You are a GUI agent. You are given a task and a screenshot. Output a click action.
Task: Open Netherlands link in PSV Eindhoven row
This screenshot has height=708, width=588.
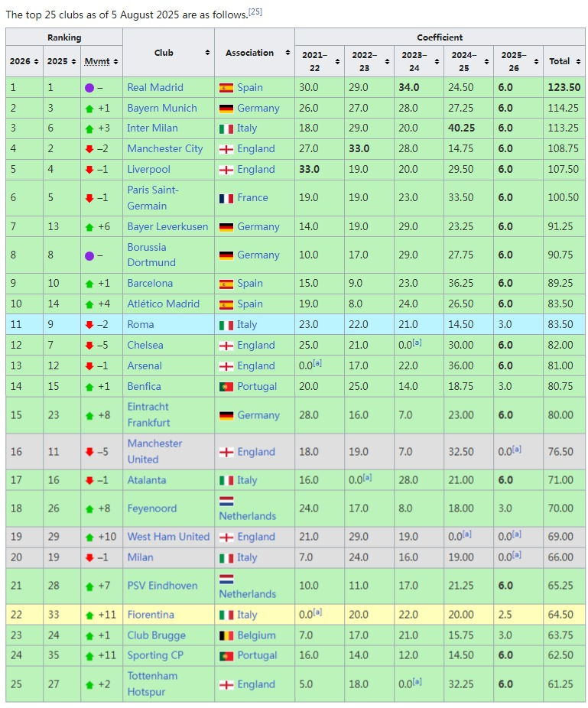(248, 594)
